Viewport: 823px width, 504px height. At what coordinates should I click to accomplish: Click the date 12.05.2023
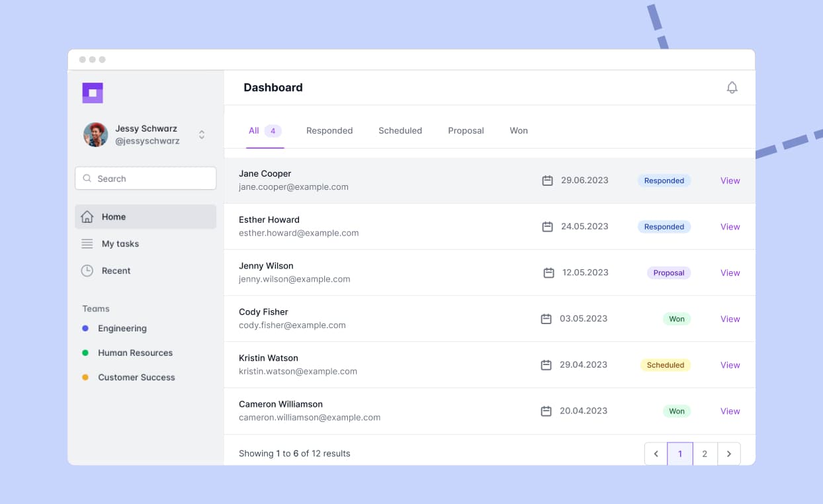pos(585,273)
